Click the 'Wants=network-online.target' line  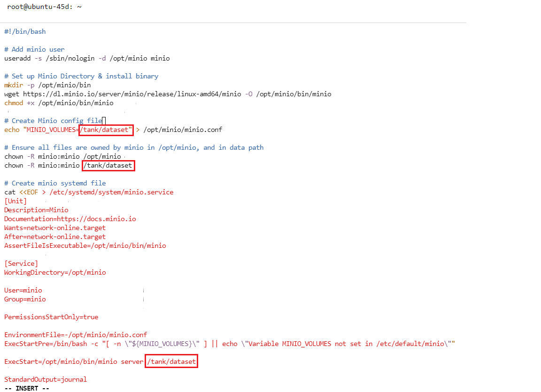[55, 228]
